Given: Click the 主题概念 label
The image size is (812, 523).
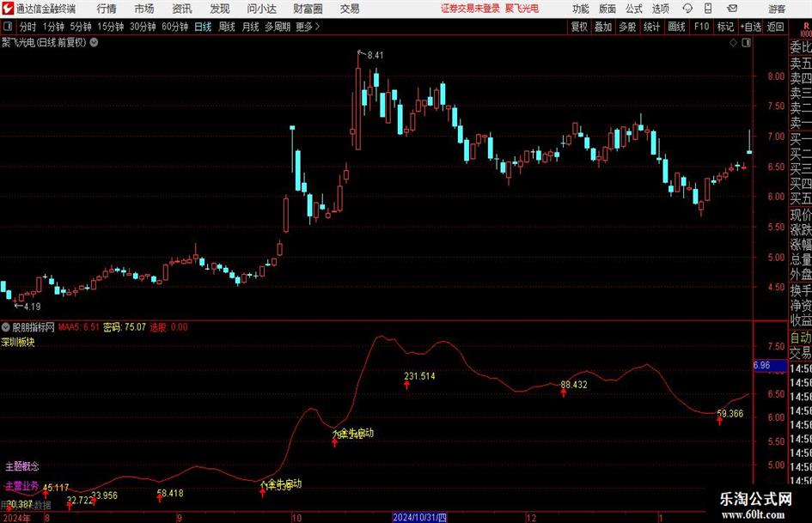Looking at the screenshot, I should pyautogui.click(x=22, y=466).
